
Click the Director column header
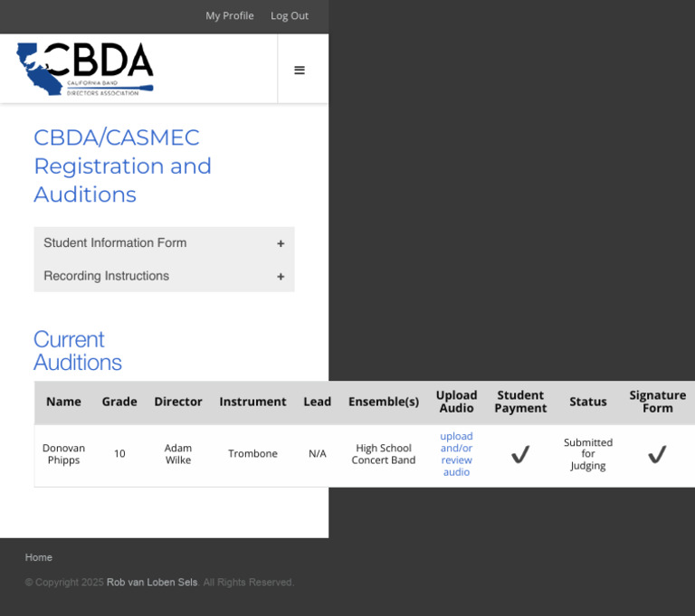tap(178, 402)
